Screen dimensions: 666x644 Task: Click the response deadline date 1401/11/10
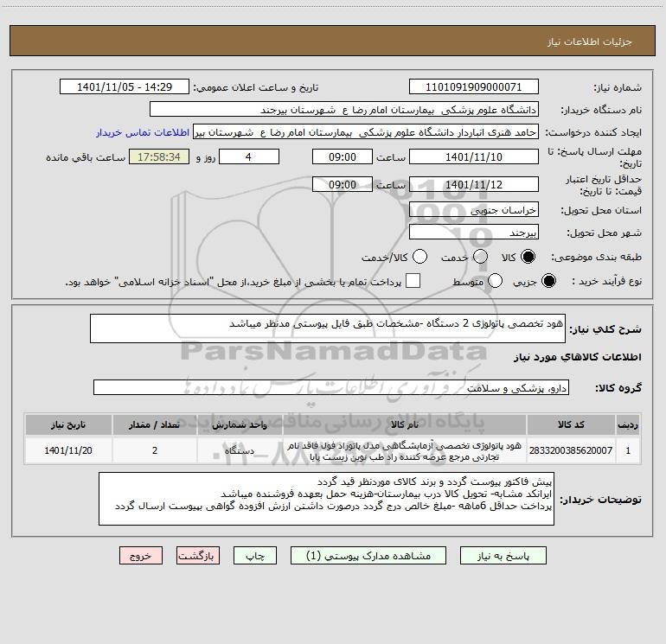(x=474, y=156)
